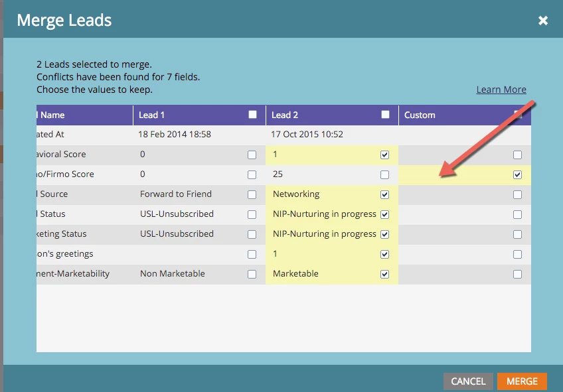This screenshot has height=392, width=563.
Task: Uncheck Lead 2 NIP-Nurturing in Marketing Status row
Action: click(384, 234)
